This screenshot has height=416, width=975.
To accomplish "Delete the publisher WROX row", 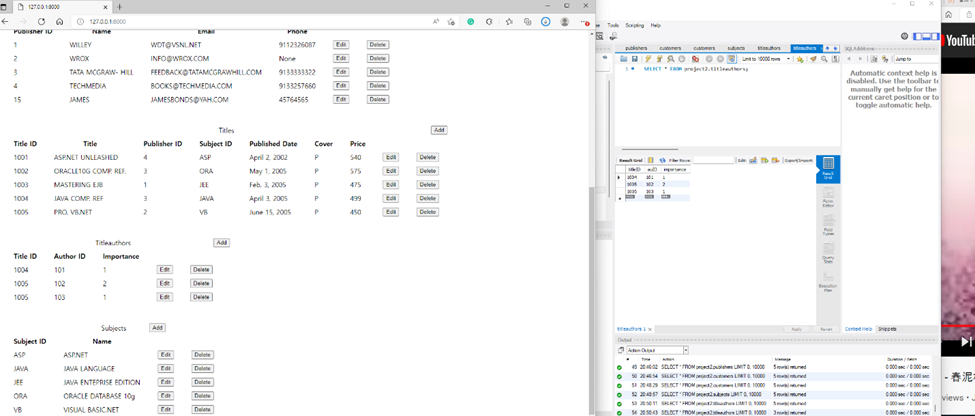I will 377,58.
